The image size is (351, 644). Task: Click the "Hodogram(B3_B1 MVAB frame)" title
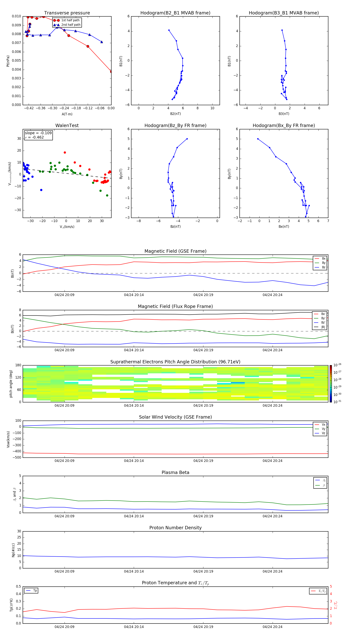tap(284, 13)
